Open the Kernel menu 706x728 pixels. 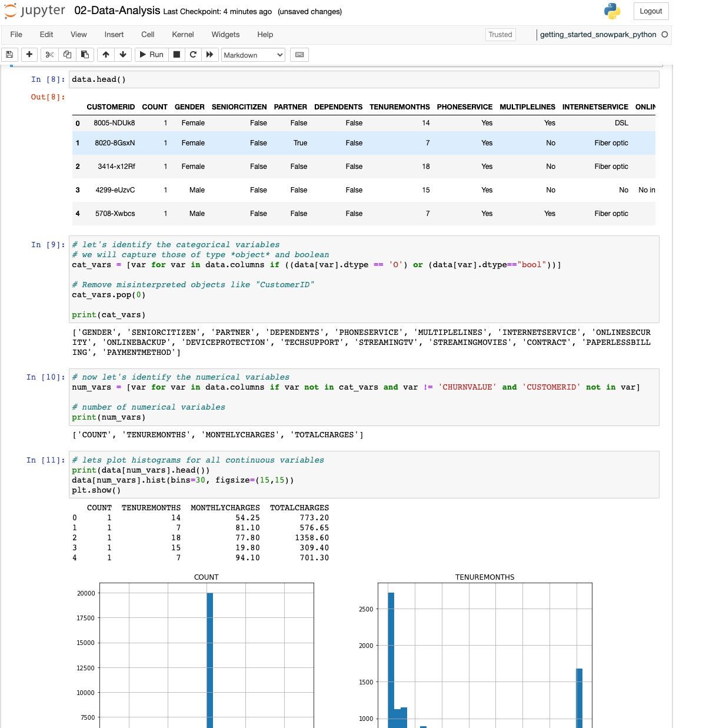point(182,35)
